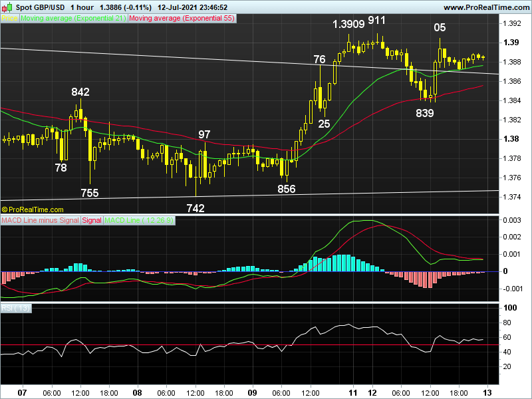Image resolution: width=532 pixels, height=399 pixels.
Task: Open the www.ProRealTime.com link
Action: coord(486,6)
